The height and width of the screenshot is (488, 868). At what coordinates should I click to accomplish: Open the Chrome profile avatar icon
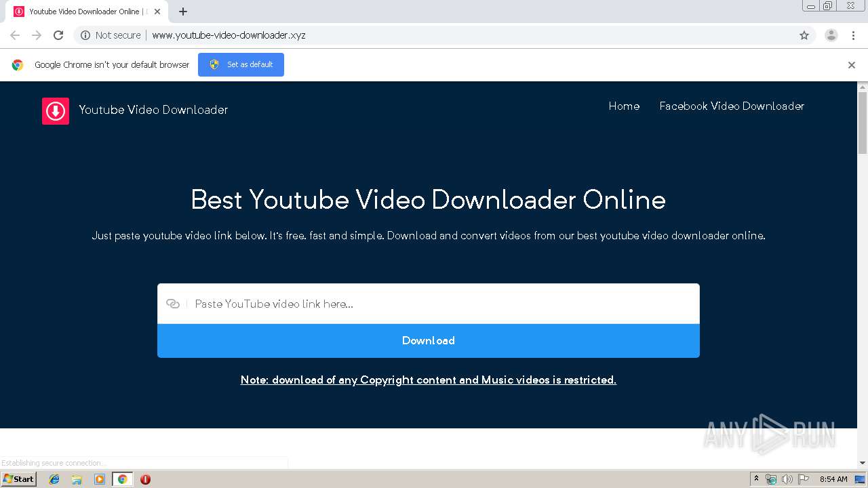pos(831,35)
